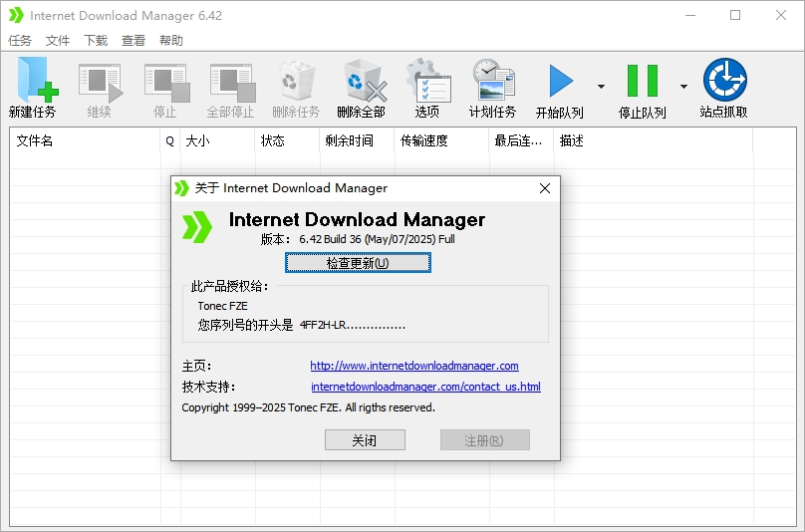This screenshot has width=805, height=532.
Task: Open the internetdownloadmanager.com homepage link
Action: [x=414, y=366]
